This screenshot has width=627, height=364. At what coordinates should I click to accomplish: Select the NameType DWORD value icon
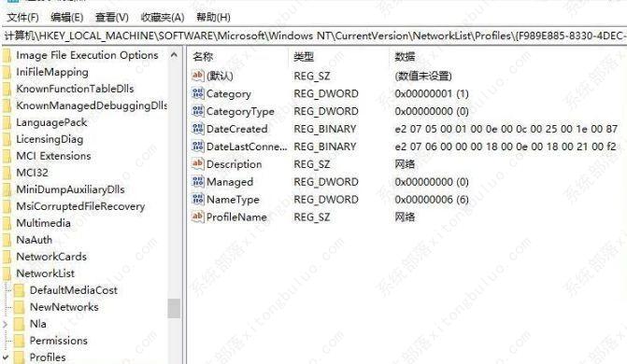click(x=198, y=199)
